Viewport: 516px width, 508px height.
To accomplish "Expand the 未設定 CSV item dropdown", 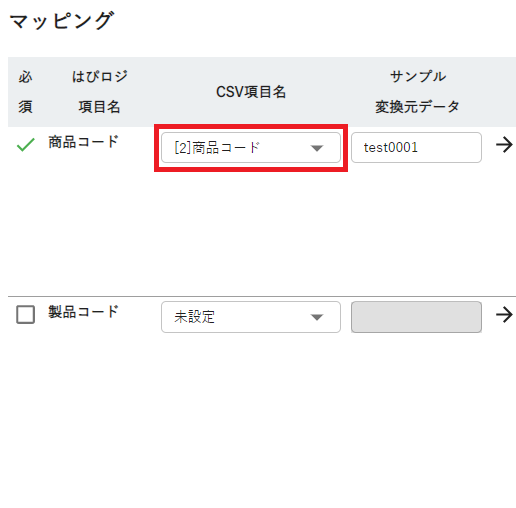I will (x=251, y=317).
